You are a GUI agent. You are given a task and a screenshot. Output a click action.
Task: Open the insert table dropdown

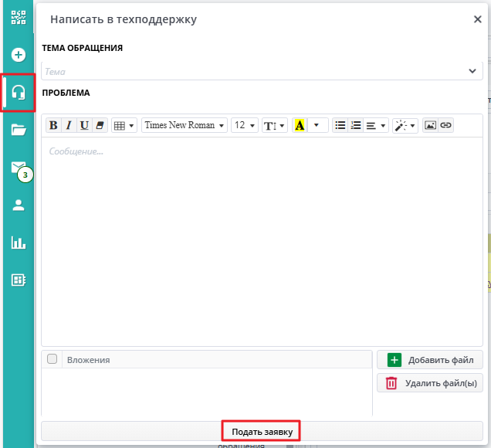124,125
